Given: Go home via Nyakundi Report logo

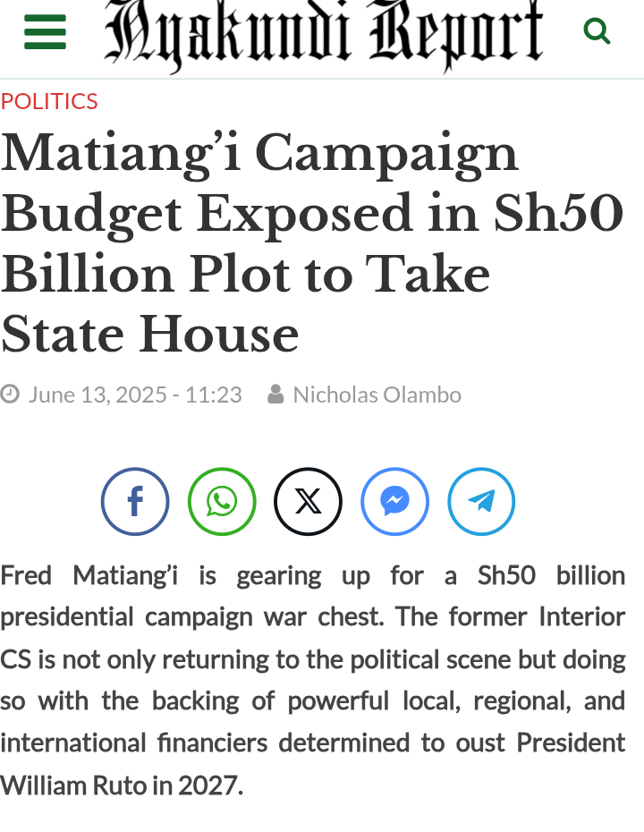Looking at the screenshot, I should pyautogui.click(x=324, y=35).
